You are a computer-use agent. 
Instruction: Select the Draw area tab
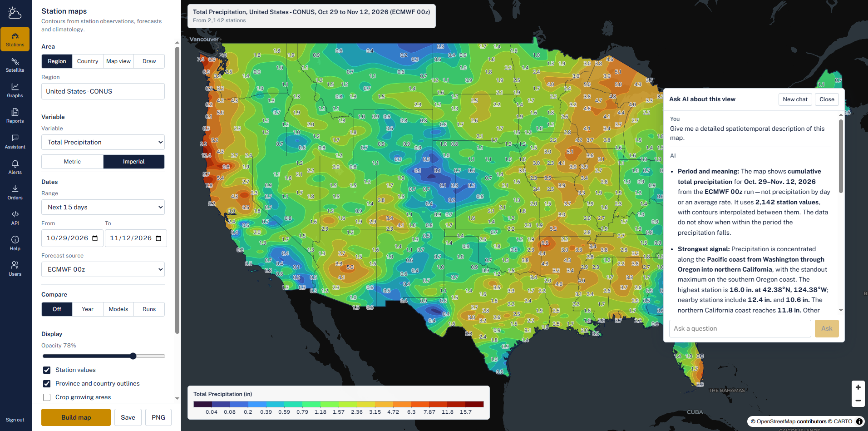point(149,61)
